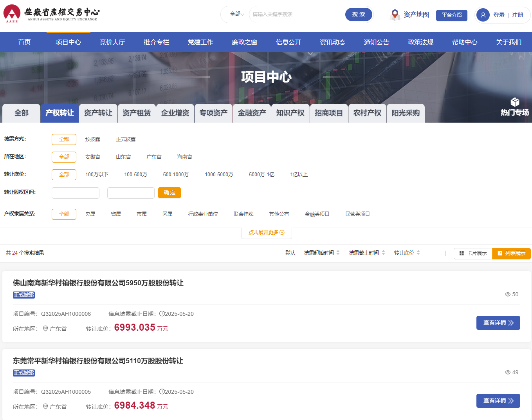Screen dimensions: 532x420
Task: Focus the keyword search input field
Action: [297, 14]
